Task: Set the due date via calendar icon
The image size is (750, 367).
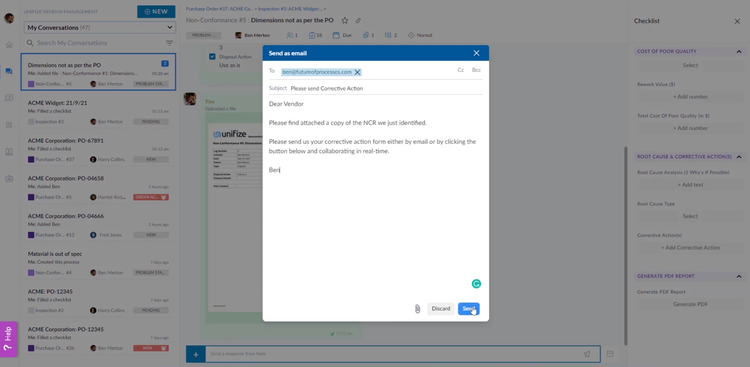Action: coord(342,35)
